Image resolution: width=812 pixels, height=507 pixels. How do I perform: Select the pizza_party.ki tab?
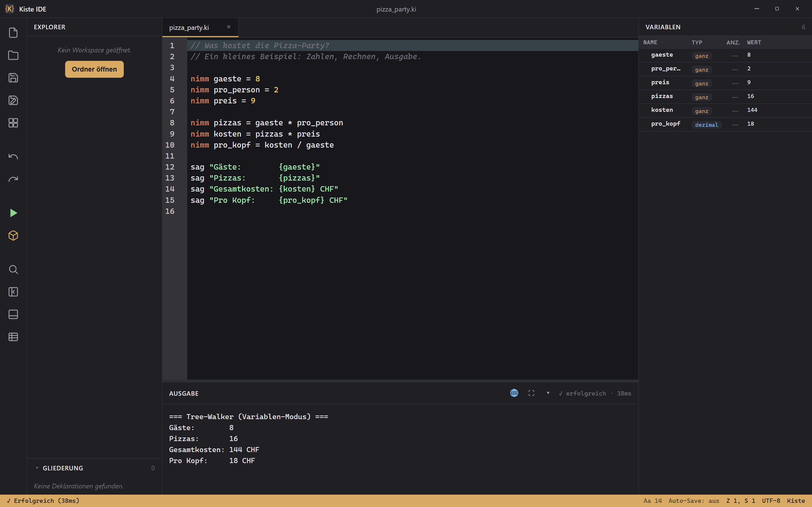(189, 28)
